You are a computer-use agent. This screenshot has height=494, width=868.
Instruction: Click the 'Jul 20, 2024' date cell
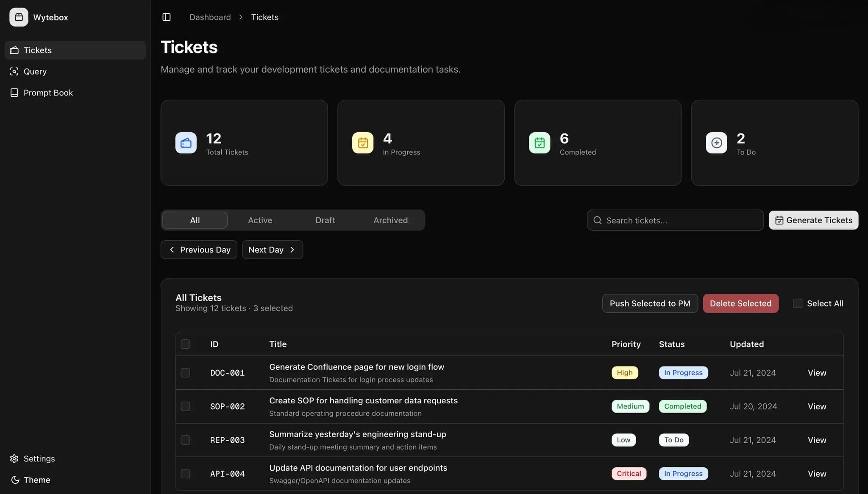tap(753, 406)
